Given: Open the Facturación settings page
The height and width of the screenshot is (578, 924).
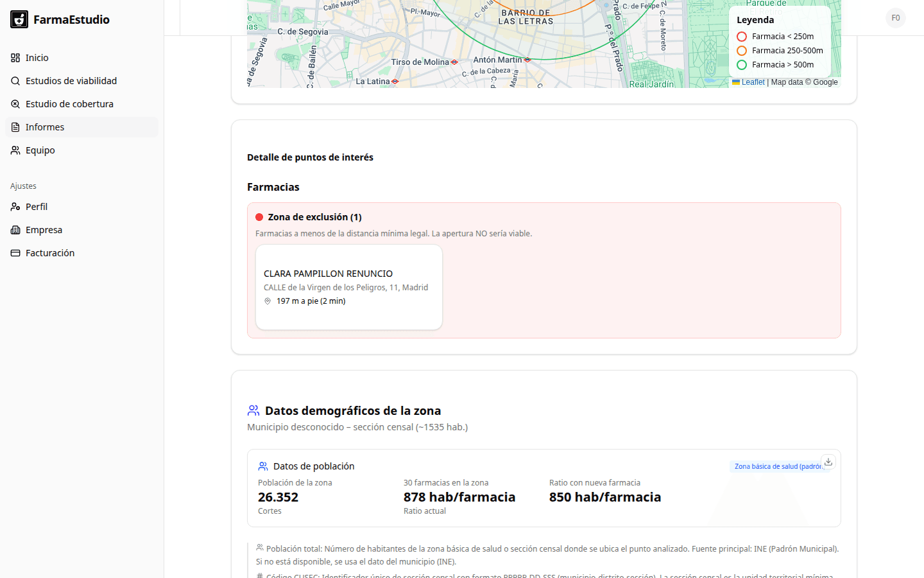Looking at the screenshot, I should 50,253.
